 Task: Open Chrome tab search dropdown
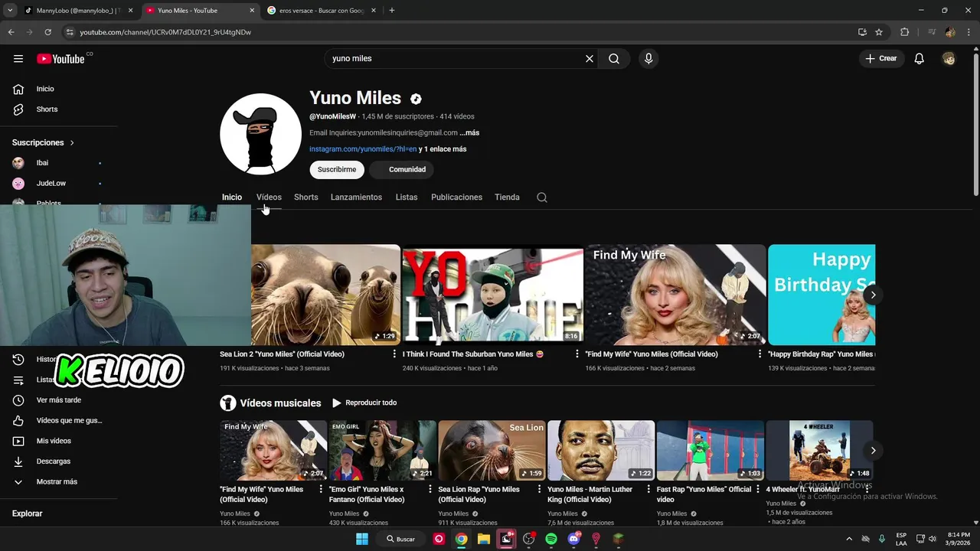tap(10, 11)
